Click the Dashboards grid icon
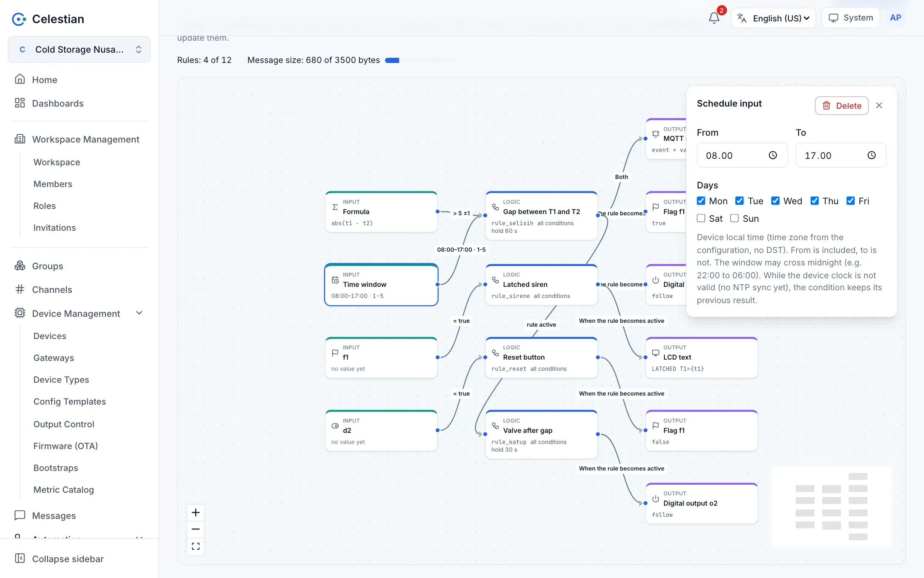This screenshot has height=578, width=924. coord(20,103)
